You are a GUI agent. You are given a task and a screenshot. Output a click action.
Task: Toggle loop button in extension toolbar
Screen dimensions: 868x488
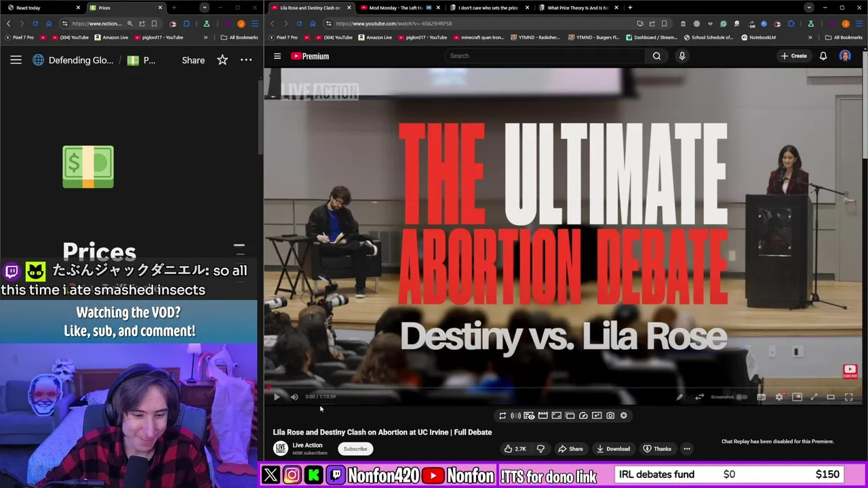click(502, 415)
